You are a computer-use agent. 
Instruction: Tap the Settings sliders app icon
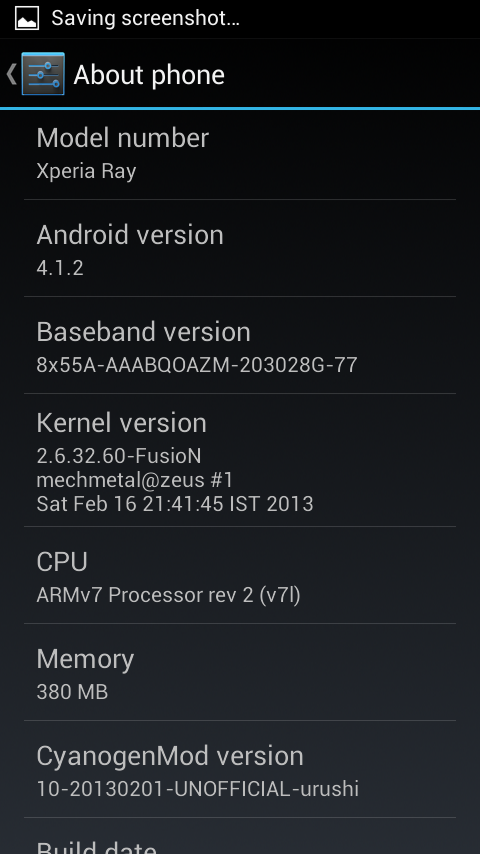(x=43, y=74)
